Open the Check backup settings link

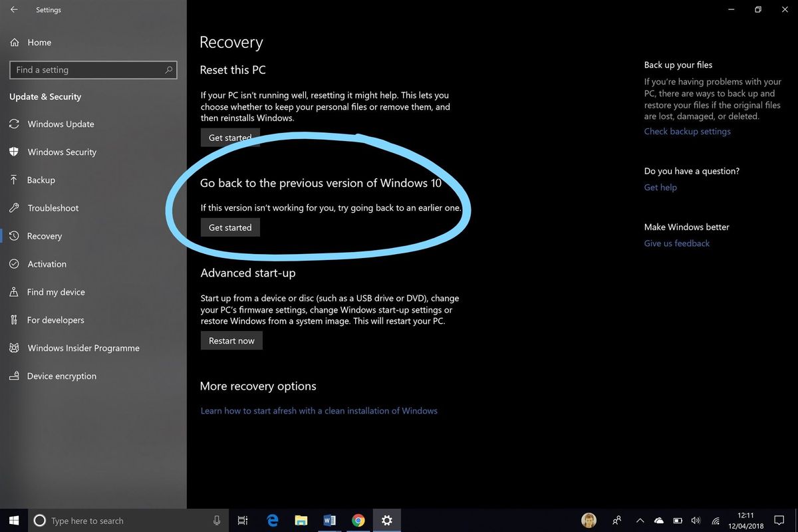coord(687,131)
